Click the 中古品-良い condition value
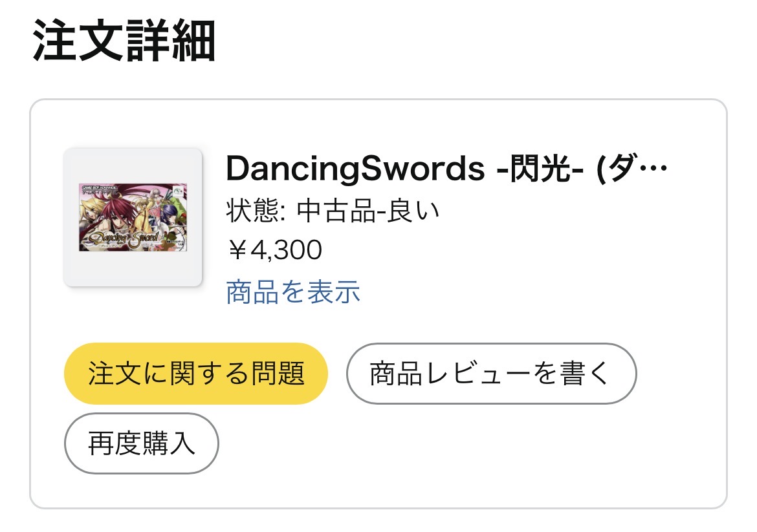 pyautogui.click(x=368, y=211)
